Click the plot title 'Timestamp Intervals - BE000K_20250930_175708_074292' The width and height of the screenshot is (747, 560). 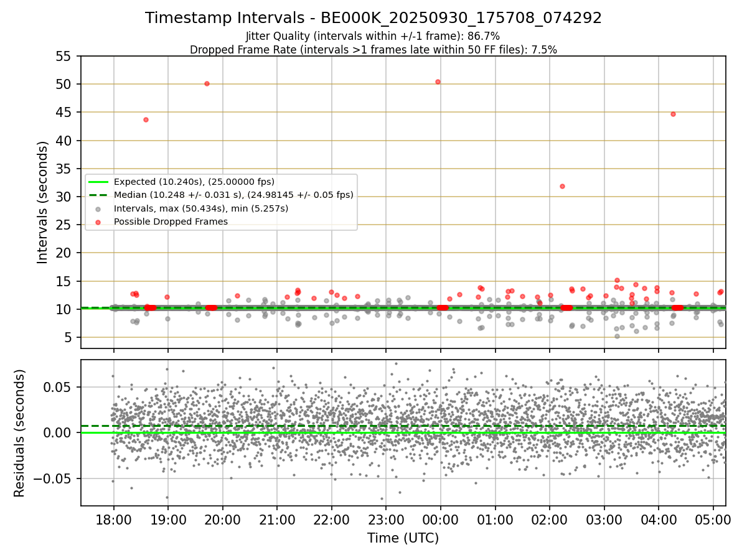point(374,18)
